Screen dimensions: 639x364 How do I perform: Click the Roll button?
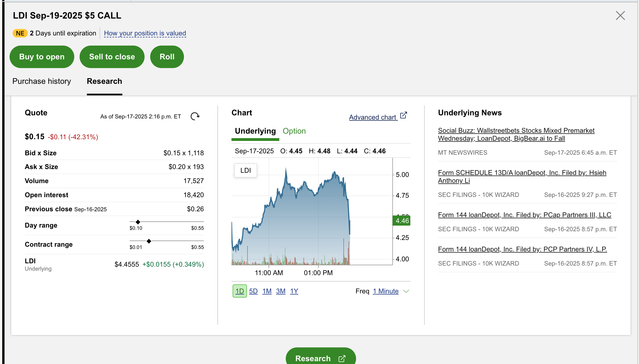(x=167, y=57)
